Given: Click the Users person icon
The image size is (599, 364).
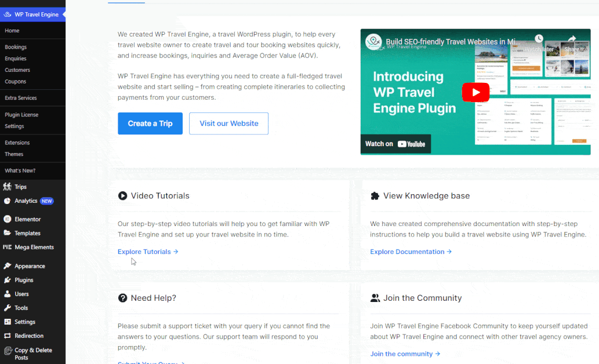Looking at the screenshot, I should (8, 294).
